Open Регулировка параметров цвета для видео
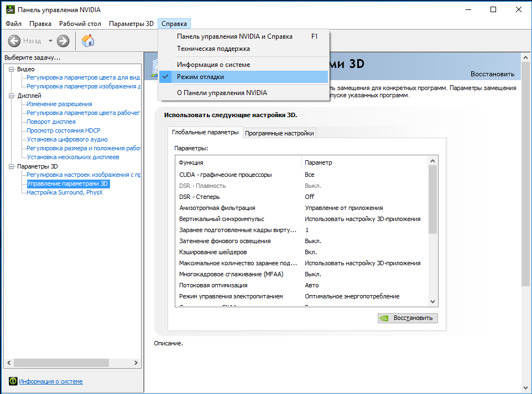This screenshot has width=532, height=394. pyautogui.click(x=83, y=78)
